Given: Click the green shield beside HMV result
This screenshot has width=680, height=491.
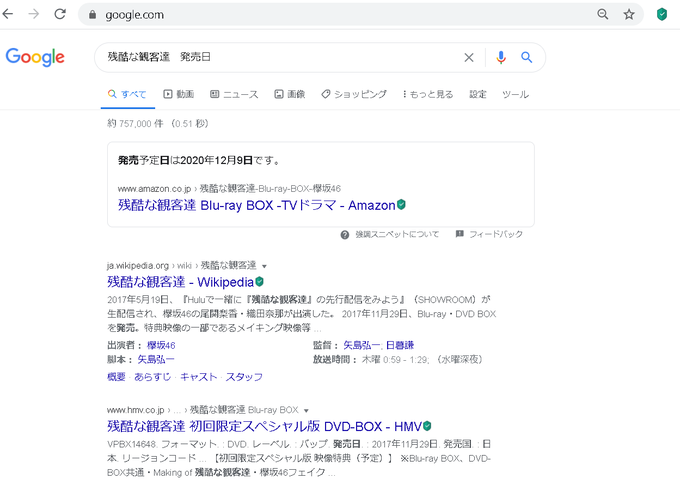Looking at the screenshot, I should coord(427,426).
